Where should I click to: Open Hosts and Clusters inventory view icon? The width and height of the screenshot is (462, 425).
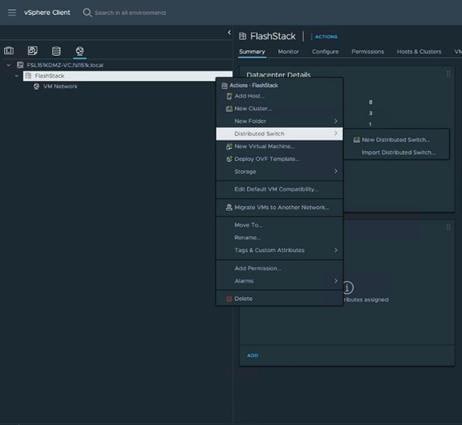pyautogui.click(x=9, y=51)
